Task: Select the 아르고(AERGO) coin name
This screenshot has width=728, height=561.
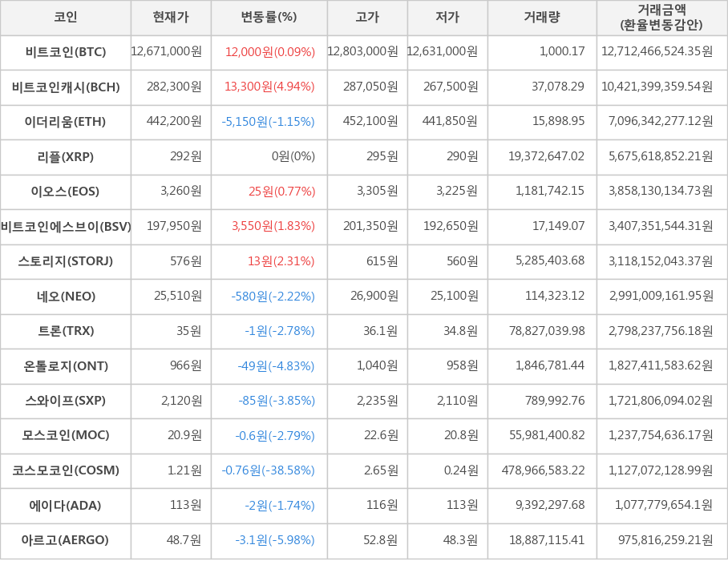Action: tap(66, 540)
